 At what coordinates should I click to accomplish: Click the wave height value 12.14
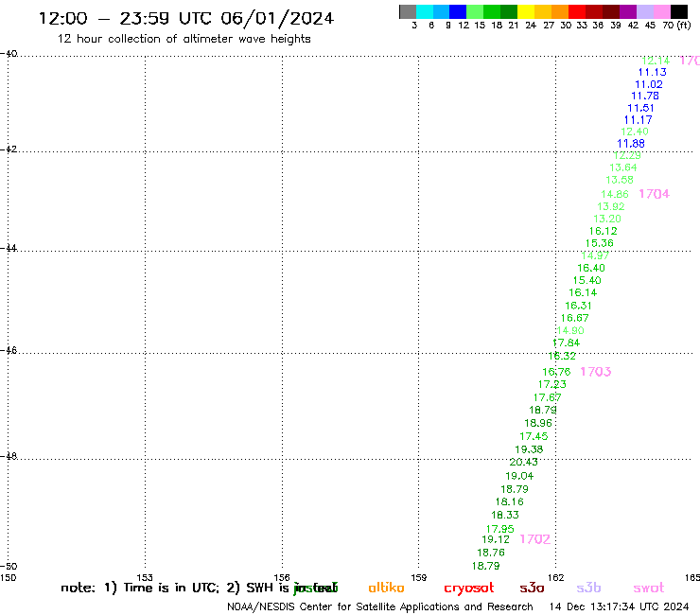coord(656,61)
